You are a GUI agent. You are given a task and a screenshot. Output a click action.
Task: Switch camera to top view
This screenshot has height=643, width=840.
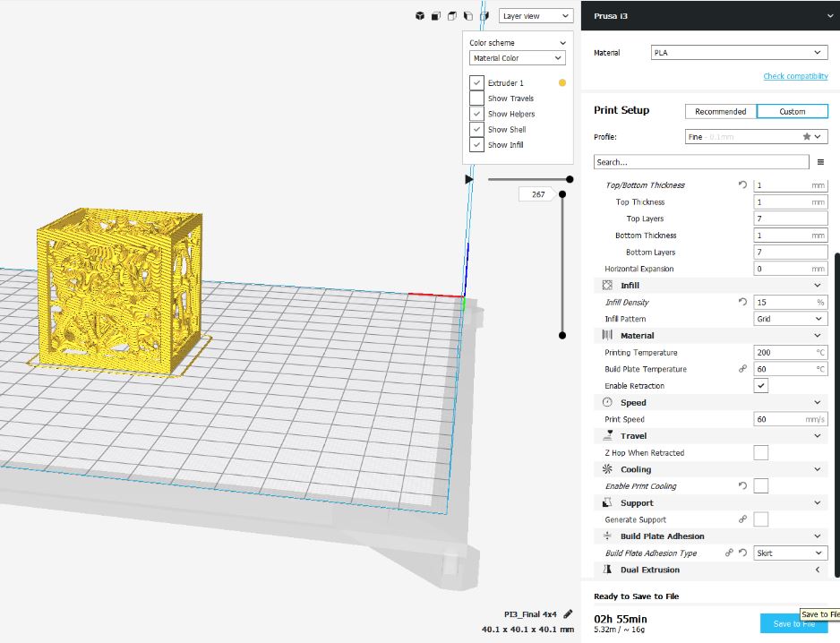pos(452,16)
